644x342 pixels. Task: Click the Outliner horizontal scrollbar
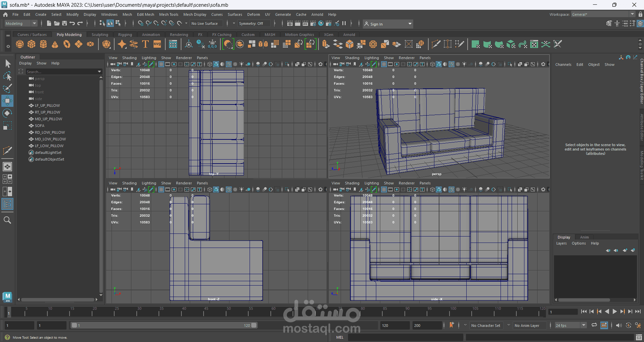(x=58, y=299)
